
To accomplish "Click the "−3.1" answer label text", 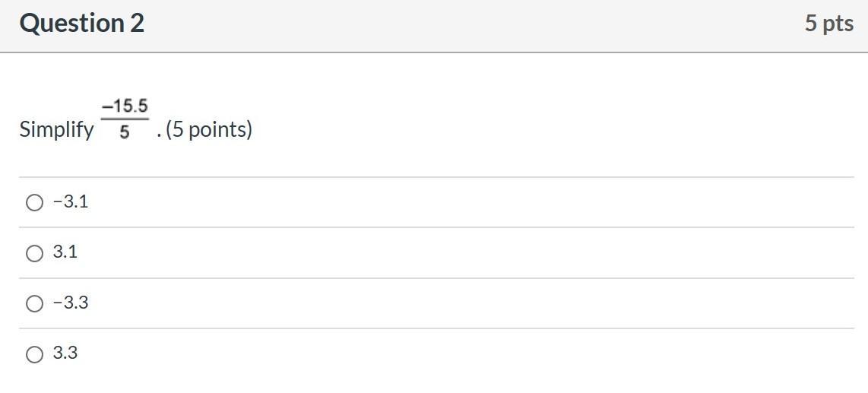I will tap(71, 202).
